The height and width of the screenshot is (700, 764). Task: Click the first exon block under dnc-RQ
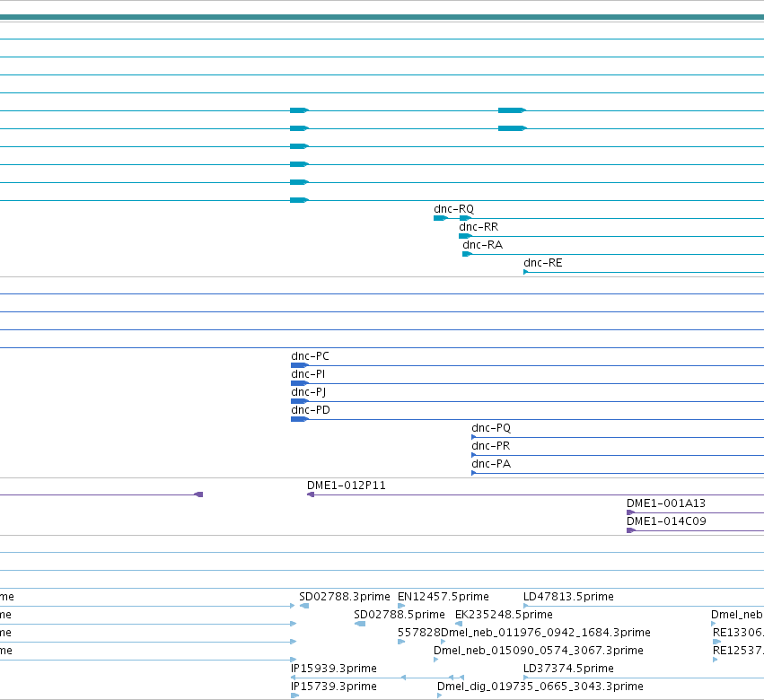[441, 218]
